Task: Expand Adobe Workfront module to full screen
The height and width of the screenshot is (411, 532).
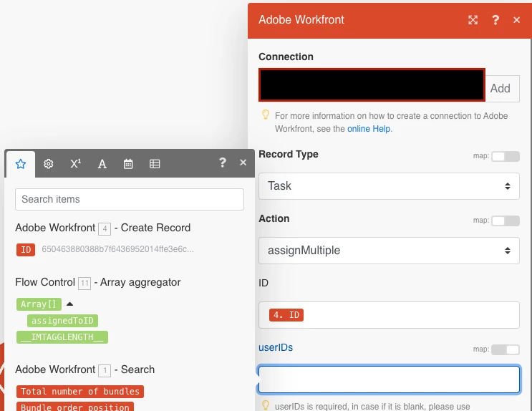Action: click(473, 20)
